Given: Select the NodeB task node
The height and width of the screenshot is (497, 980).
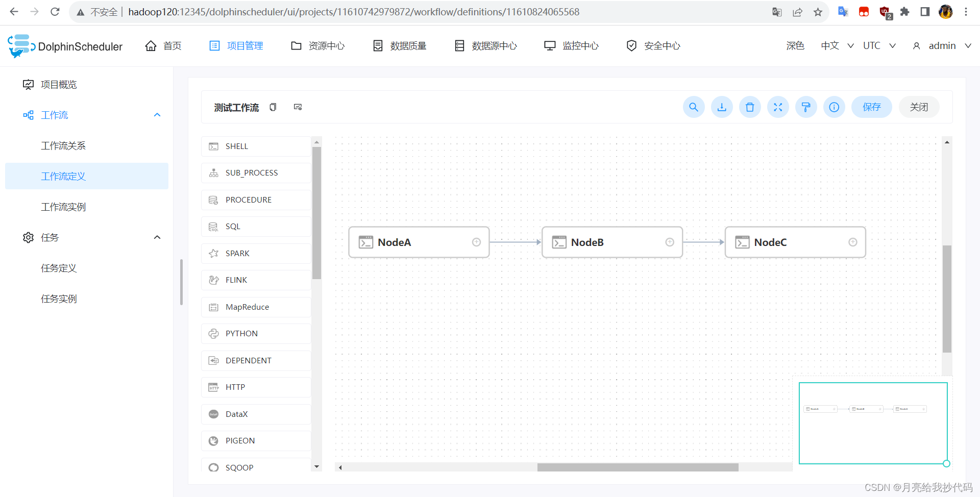Looking at the screenshot, I should pos(612,242).
